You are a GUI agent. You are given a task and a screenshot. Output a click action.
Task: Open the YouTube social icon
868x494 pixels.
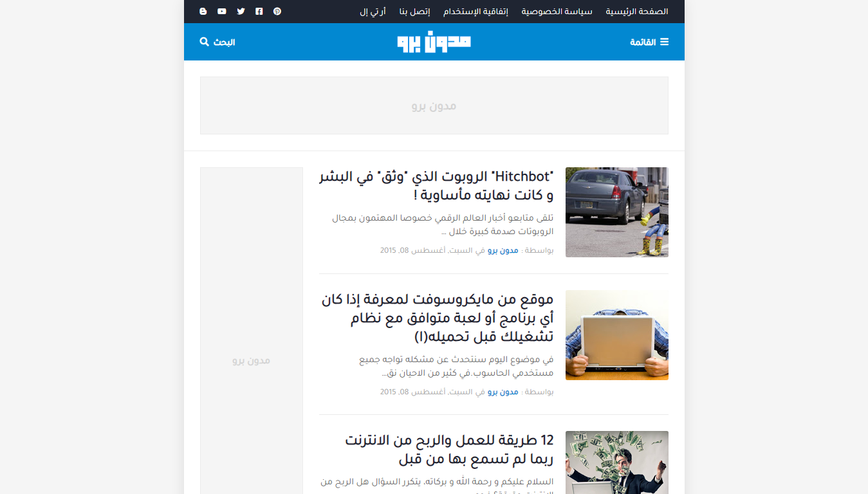pyautogui.click(x=222, y=12)
